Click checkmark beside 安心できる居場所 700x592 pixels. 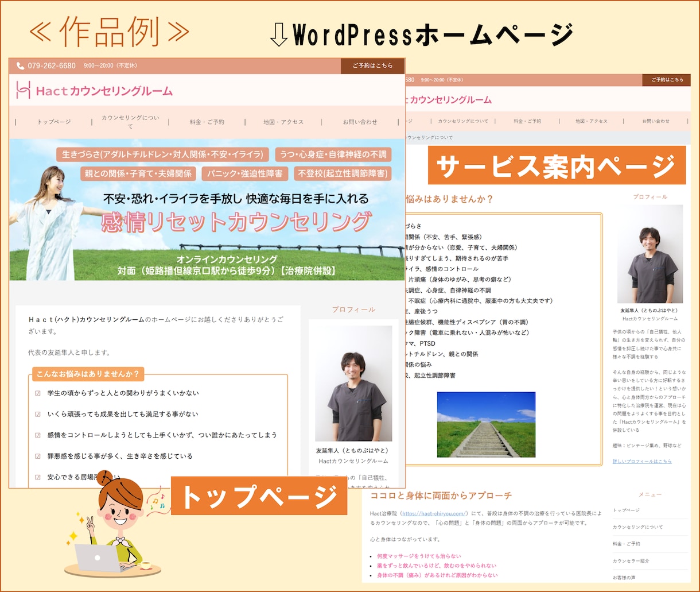38,477
